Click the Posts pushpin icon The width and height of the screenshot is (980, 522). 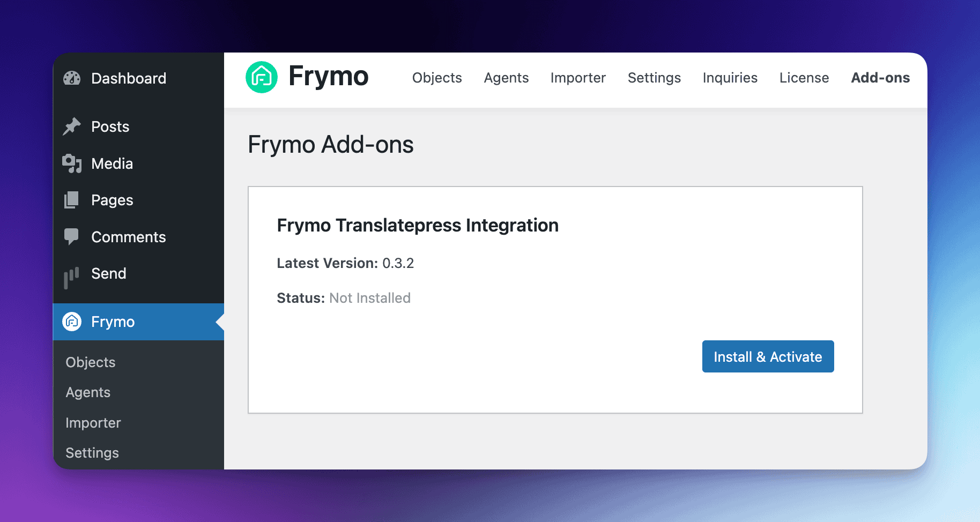click(72, 126)
